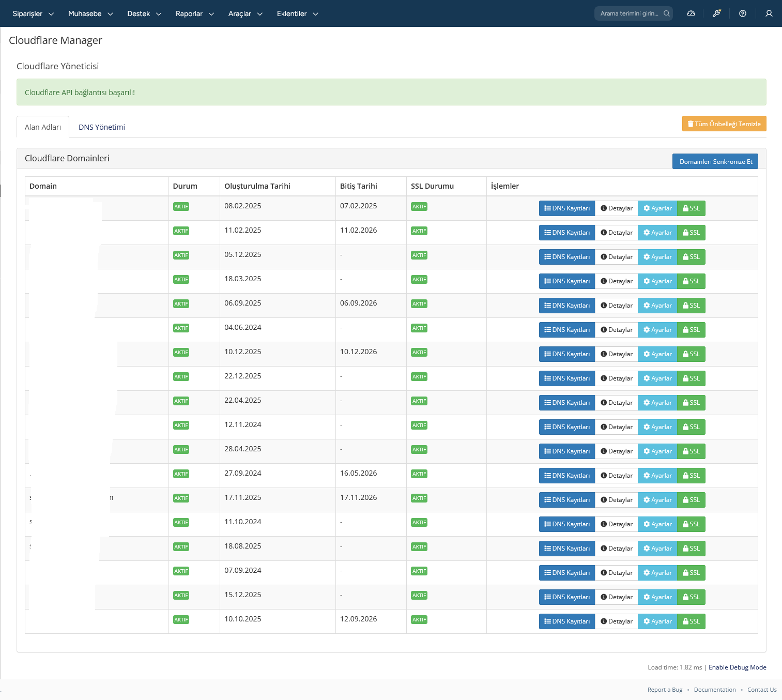
Task: Open SSL for the 10.10.2025 row
Action: (x=691, y=621)
